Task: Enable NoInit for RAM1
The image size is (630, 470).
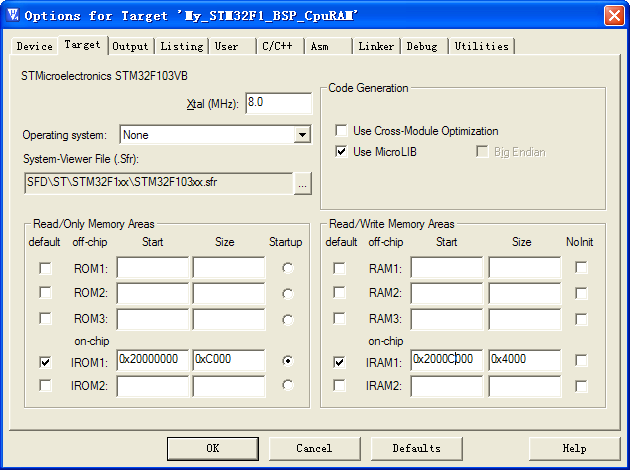Action: pyautogui.click(x=581, y=268)
